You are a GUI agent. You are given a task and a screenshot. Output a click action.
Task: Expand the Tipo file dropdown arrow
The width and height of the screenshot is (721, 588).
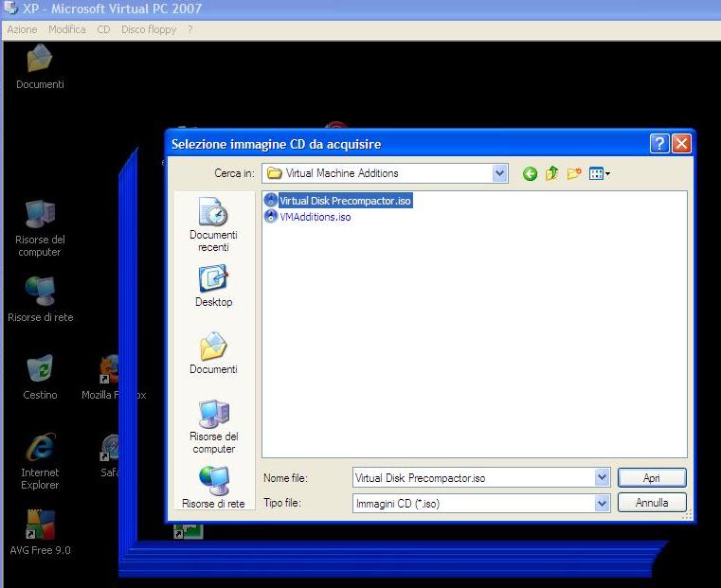602,504
